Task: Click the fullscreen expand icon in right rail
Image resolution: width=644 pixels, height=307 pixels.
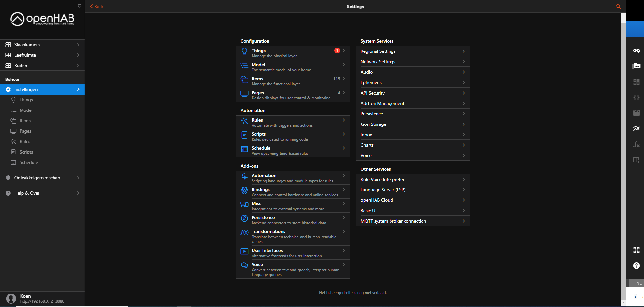Action: tap(636, 250)
